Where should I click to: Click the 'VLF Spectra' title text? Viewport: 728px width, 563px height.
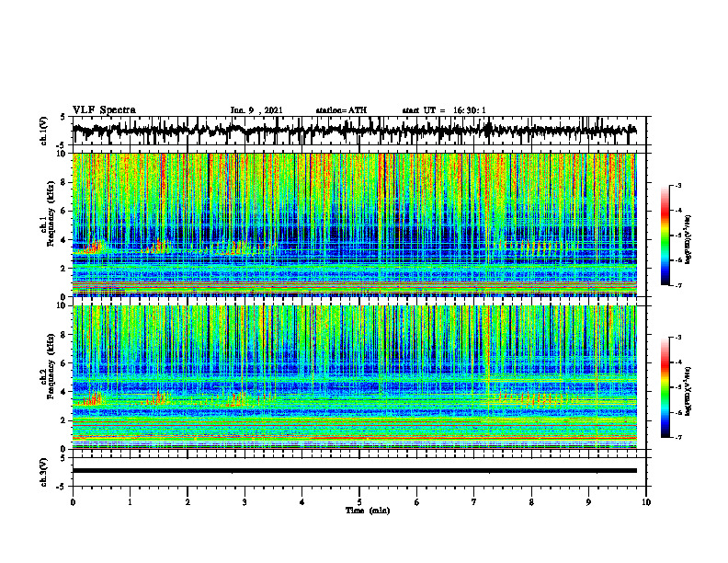(x=104, y=110)
